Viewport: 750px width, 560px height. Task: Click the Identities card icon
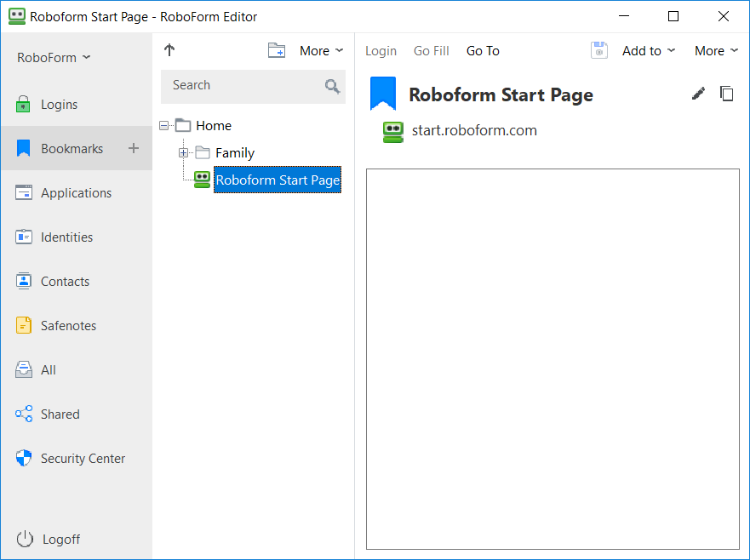[x=24, y=237]
